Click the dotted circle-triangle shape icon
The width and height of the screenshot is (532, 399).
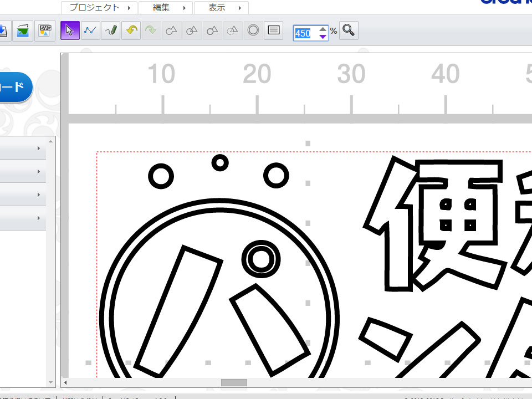tap(232, 30)
